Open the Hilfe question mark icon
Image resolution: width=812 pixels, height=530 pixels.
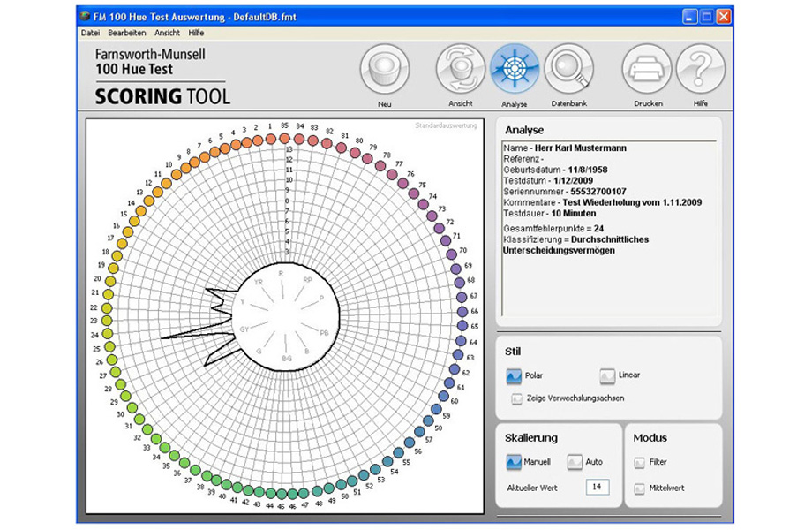point(701,70)
